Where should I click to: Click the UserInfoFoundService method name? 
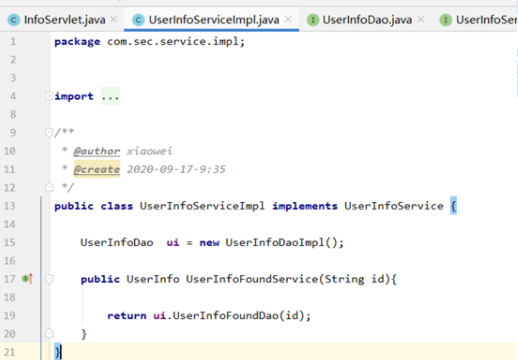click(x=252, y=279)
